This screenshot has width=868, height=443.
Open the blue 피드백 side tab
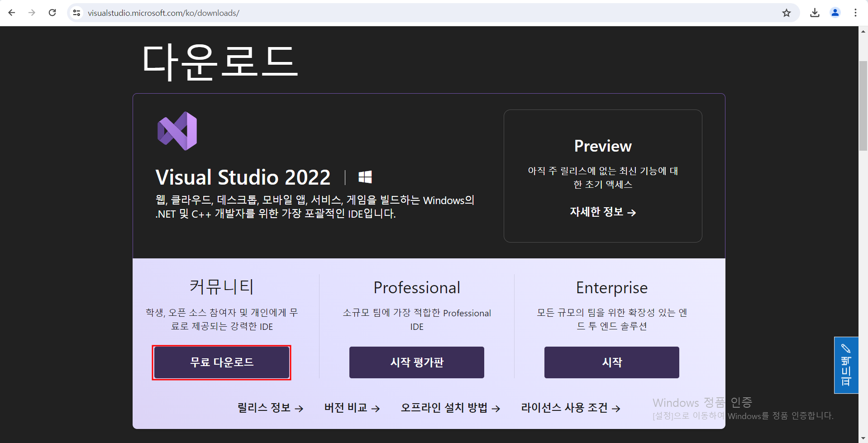tap(846, 365)
